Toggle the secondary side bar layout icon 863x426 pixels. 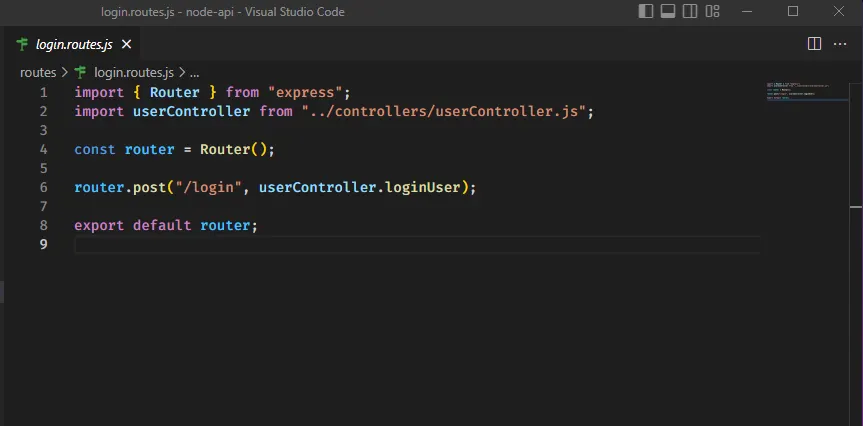tap(690, 11)
